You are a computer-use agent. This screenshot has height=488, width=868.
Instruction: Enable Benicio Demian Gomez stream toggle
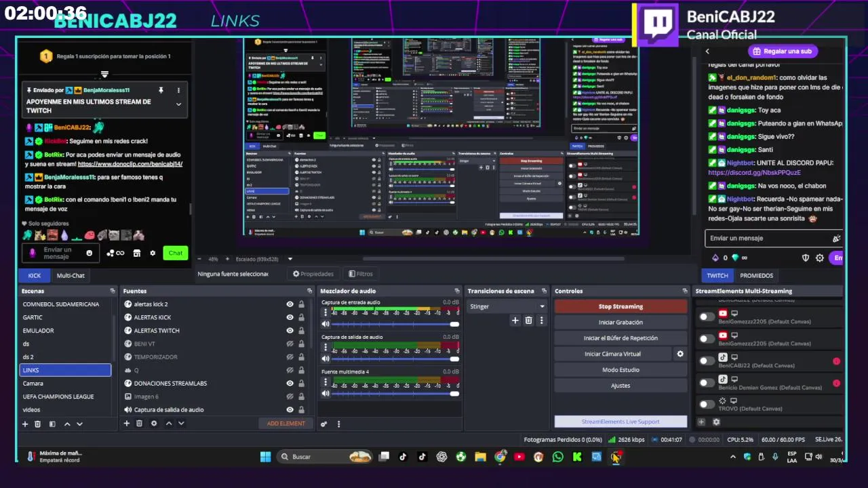click(x=707, y=382)
